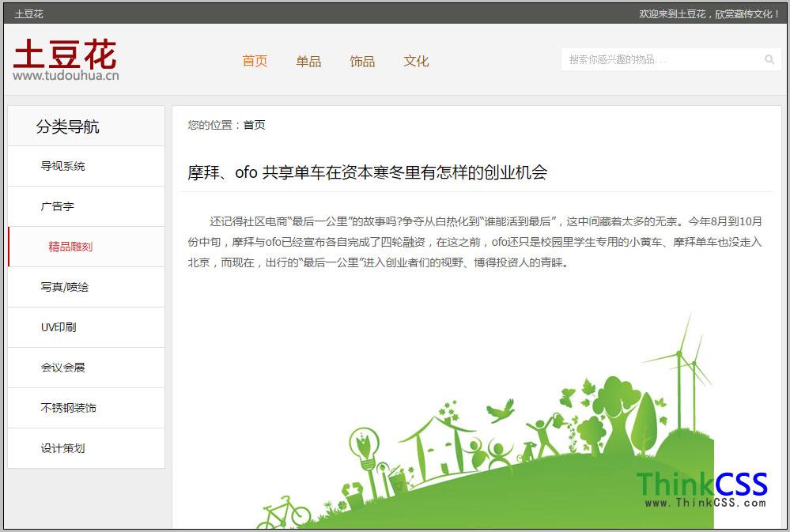This screenshot has height=532, width=790.
Task: Click the green eco landscape illustration
Action: click(x=485, y=421)
